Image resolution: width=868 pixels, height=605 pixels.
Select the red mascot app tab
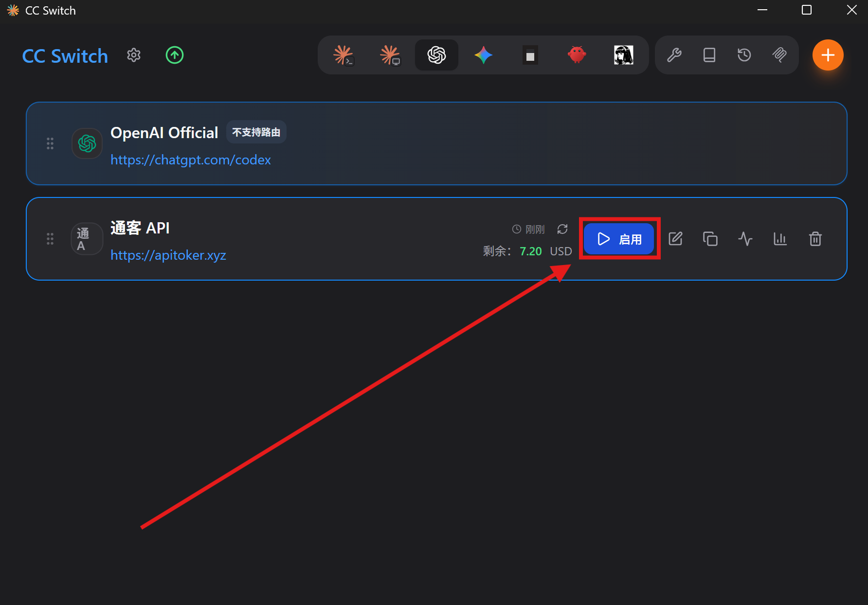point(577,55)
